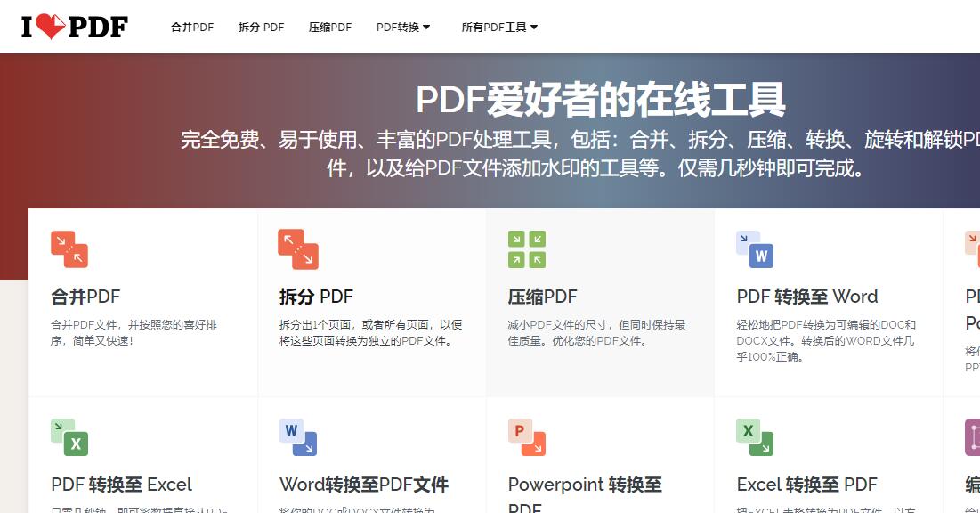The height and width of the screenshot is (513, 980).
Task: Open the PDF 转换至 Word card title
Action: click(806, 297)
